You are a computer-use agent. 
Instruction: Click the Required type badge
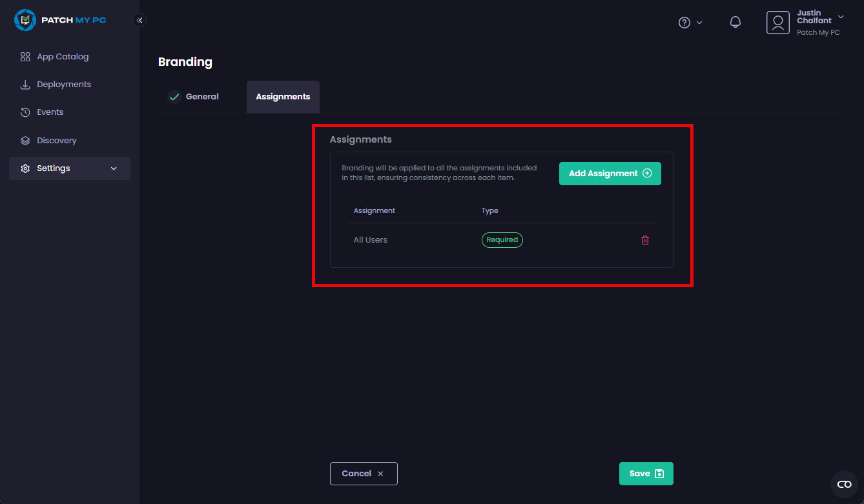[x=502, y=240]
